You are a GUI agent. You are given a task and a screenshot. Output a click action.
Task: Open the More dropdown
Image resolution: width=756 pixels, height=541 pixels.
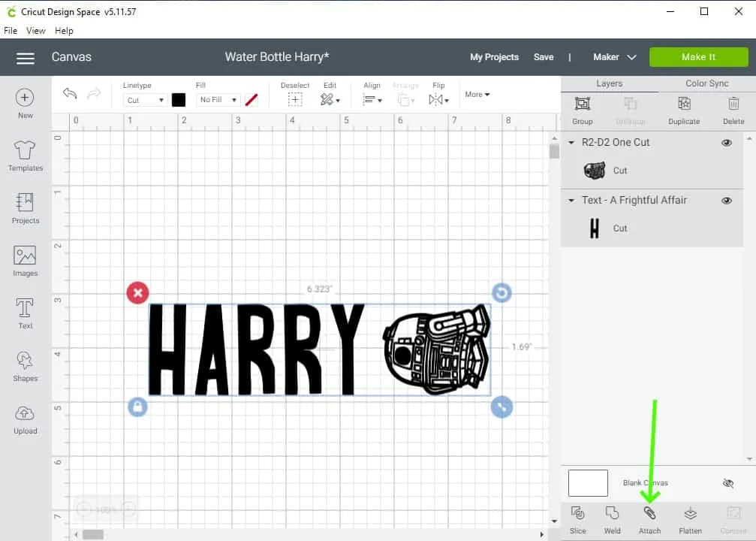point(477,95)
